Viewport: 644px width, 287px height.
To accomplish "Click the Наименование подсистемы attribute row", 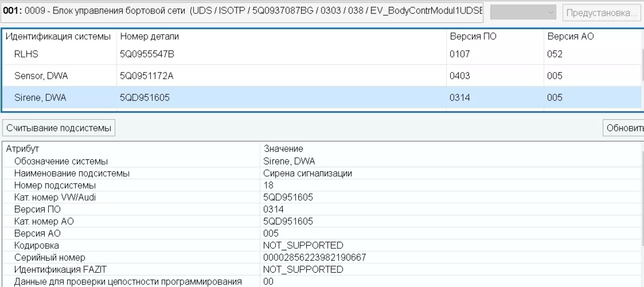I will pyautogui.click(x=72, y=173).
